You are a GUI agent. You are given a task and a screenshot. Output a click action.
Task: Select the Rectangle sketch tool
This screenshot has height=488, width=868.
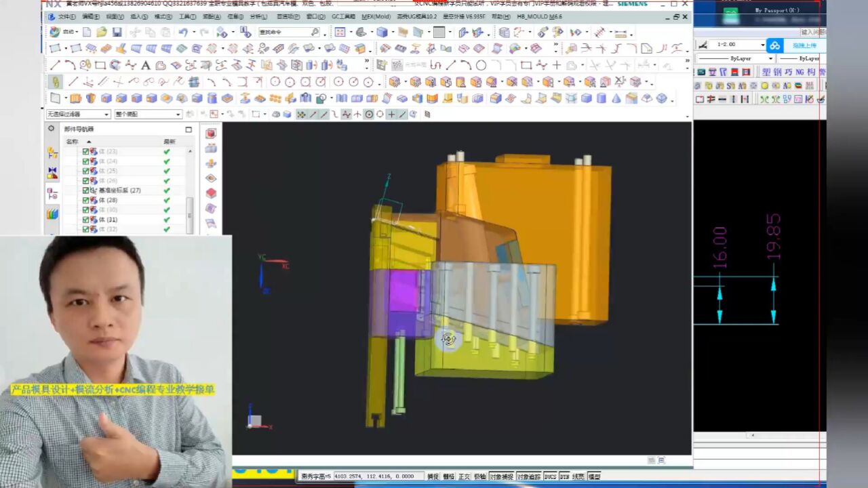[x=100, y=65]
